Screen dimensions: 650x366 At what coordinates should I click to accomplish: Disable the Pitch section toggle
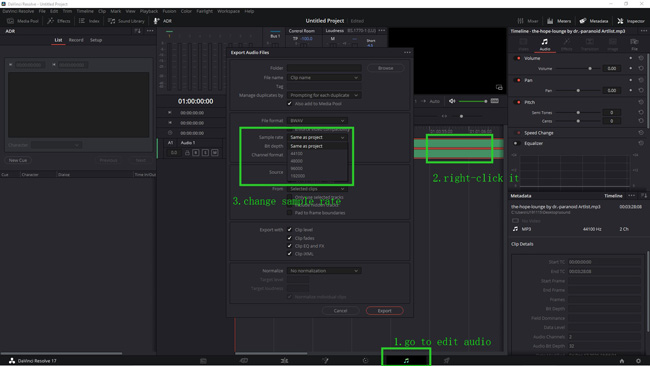click(x=518, y=102)
